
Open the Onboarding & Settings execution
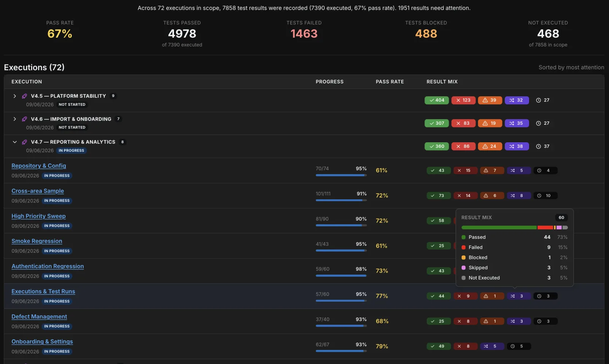(42, 342)
